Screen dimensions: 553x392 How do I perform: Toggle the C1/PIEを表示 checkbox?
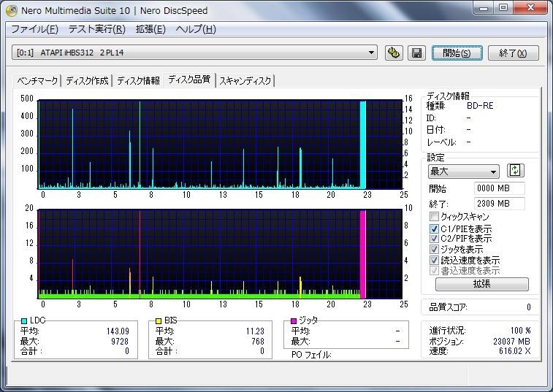coord(434,228)
